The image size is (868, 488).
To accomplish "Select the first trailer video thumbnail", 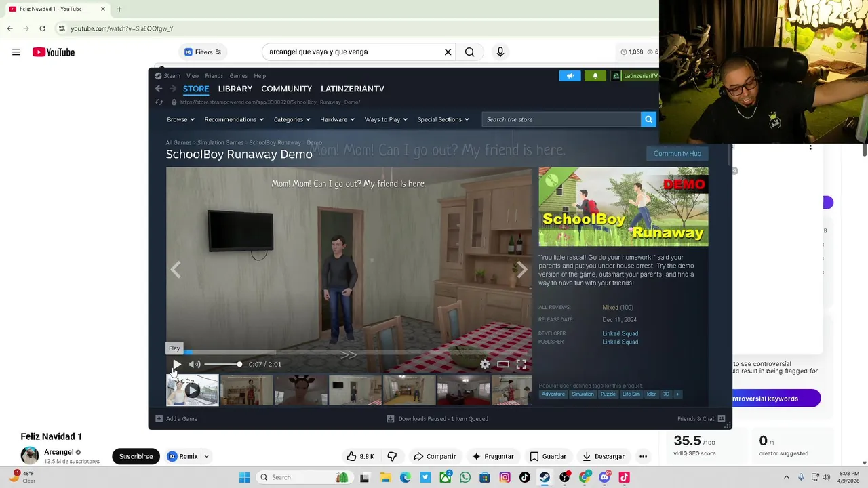I will [193, 390].
